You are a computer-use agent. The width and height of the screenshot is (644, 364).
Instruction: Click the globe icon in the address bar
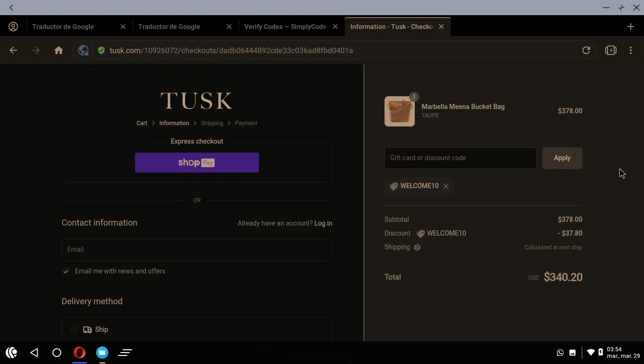click(84, 50)
